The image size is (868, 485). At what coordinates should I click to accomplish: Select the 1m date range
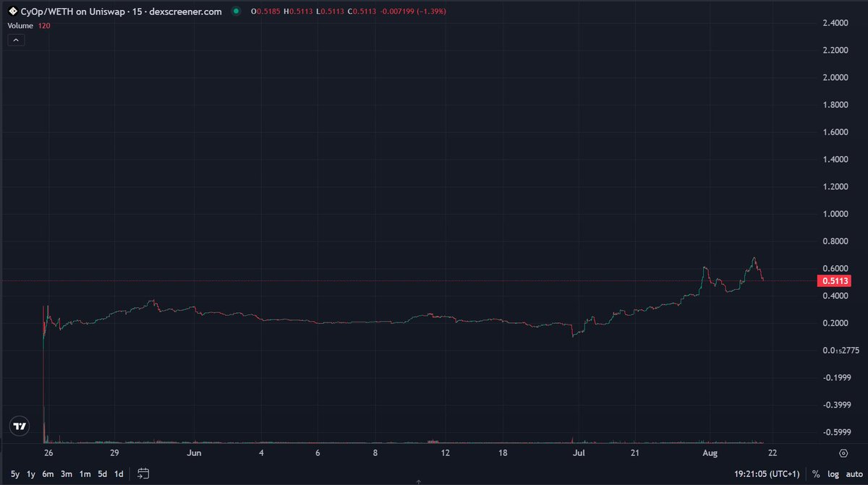tap(85, 474)
